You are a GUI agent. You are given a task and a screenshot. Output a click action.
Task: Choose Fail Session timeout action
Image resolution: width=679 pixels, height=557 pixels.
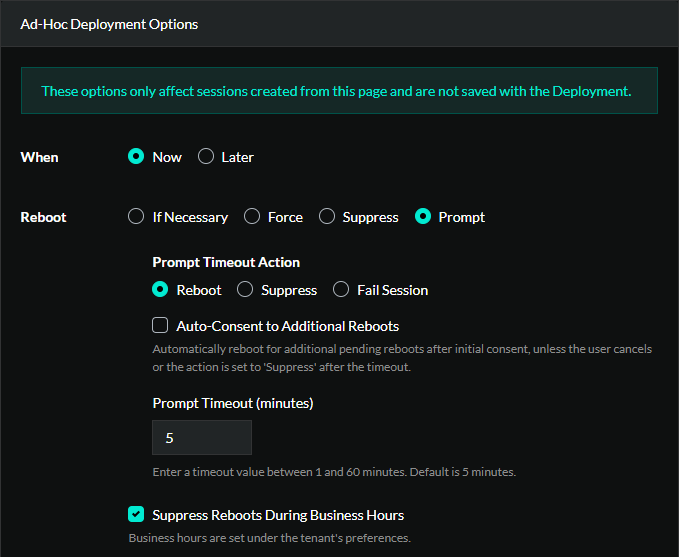pyautogui.click(x=341, y=290)
